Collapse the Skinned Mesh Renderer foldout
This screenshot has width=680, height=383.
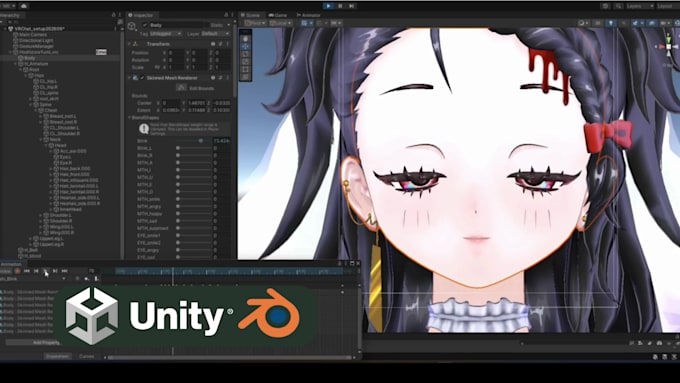click(129, 78)
